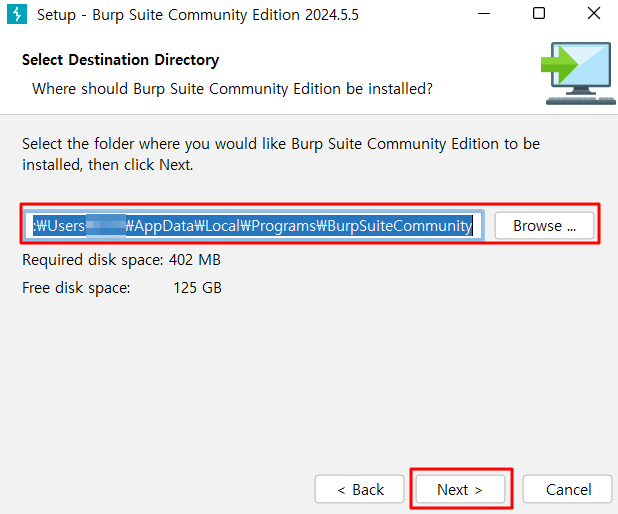The width and height of the screenshot is (618, 514).
Task: Click 'Where should Burp Suite Community Edition be installed?'
Action: click(232, 89)
